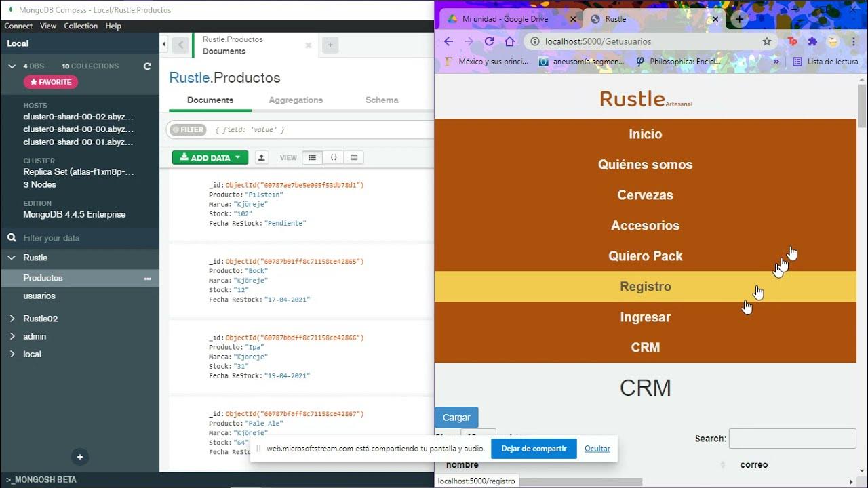Close the Google Drive browser tab

click(573, 19)
